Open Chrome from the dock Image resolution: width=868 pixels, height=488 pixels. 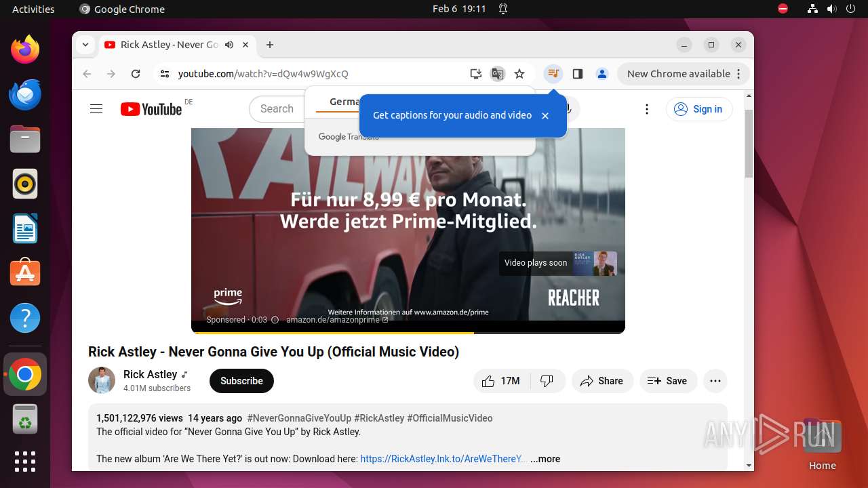pyautogui.click(x=25, y=374)
